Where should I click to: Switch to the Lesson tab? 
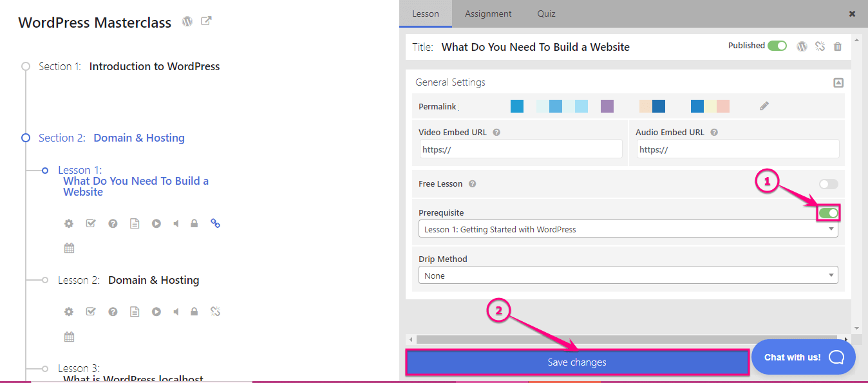pos(426,14)
